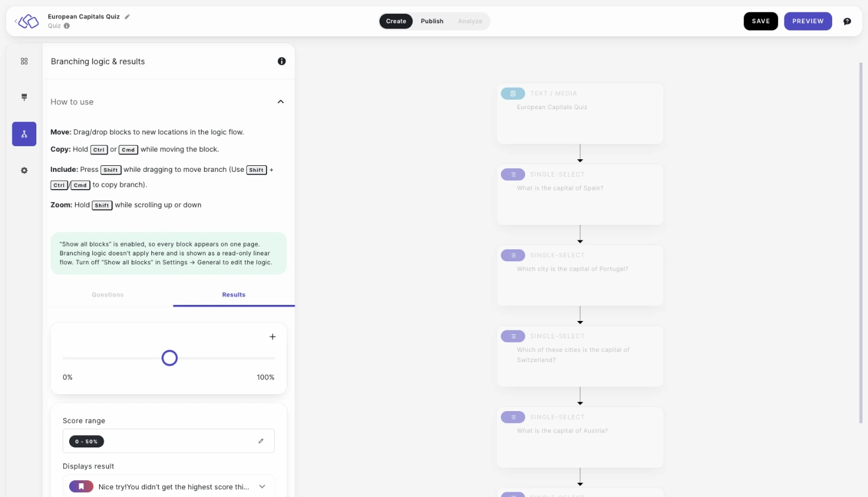Click the 0 - 50% score range field
The width and height of the screenshot is (868, 497).
(x=169, y=441)
